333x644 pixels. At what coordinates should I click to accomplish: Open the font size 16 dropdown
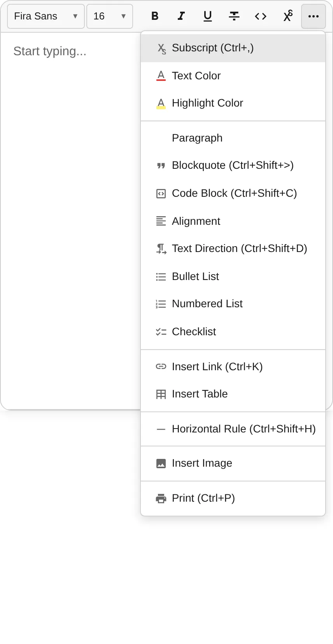(110, 16)
